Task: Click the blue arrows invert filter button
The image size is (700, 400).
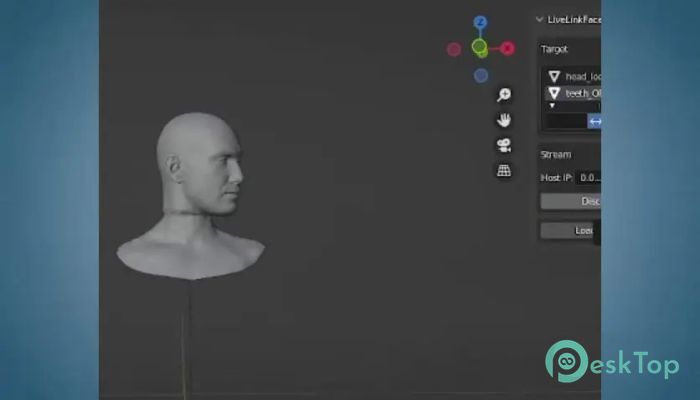Action: coord(594,121)
